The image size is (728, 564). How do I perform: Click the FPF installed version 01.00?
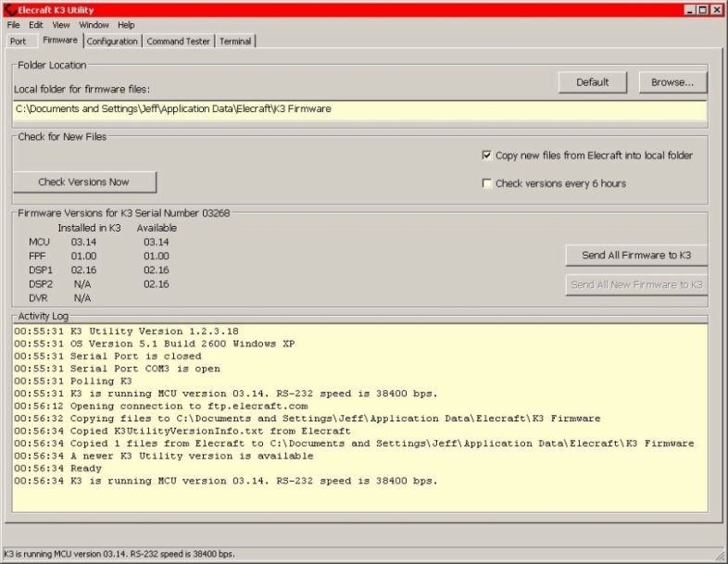tap(83, 256)
